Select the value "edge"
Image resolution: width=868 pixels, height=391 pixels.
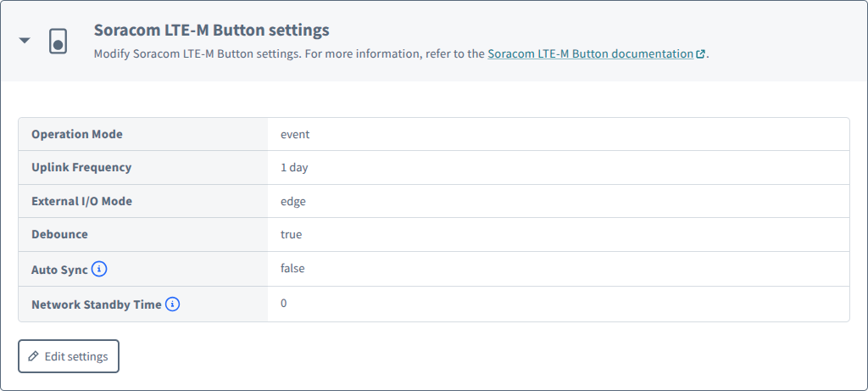(293, 202)
